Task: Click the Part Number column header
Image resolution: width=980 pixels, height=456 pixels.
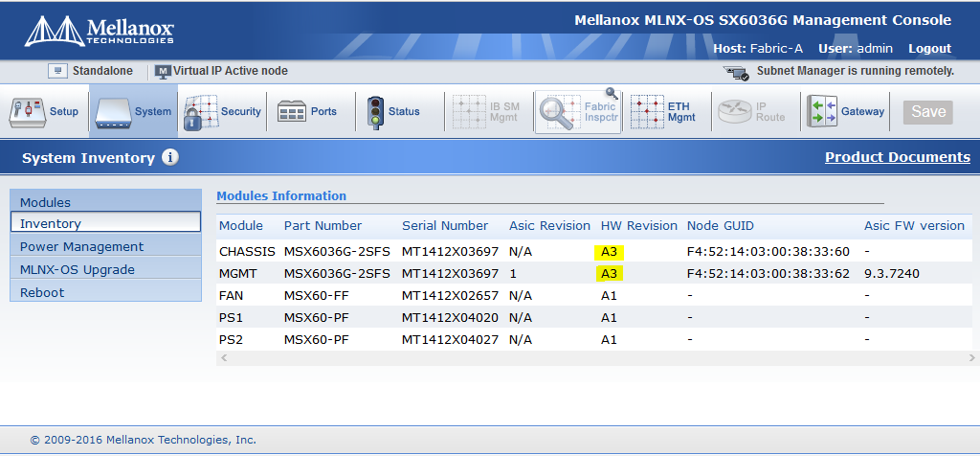Action: [x=323, y=226]
